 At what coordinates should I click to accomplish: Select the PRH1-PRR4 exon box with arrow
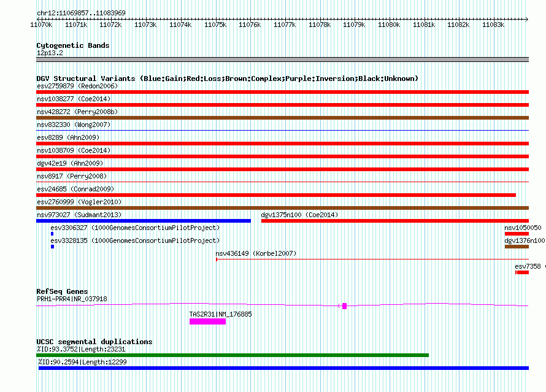click(344, 306)
